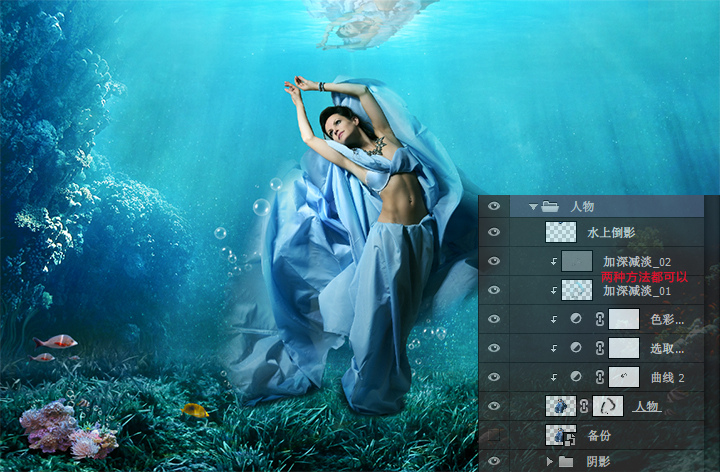Viewport: 720px width, 472px height.
Task: Click clipping arrow on 曲线 2 layer
Action: coord(554,377)
